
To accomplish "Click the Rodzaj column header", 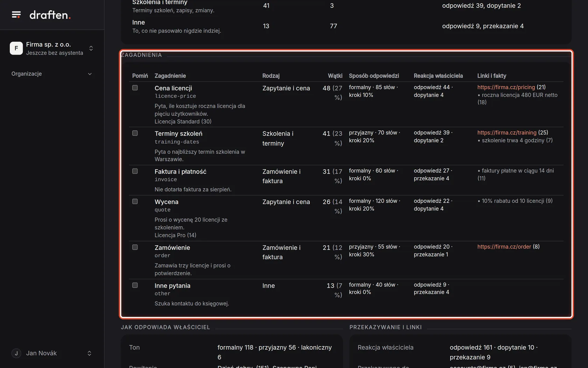I will (271, 76).
